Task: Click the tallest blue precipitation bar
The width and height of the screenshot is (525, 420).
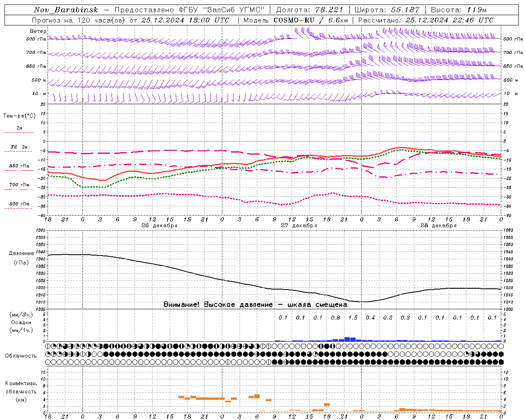Action: [x=347, y=339]
